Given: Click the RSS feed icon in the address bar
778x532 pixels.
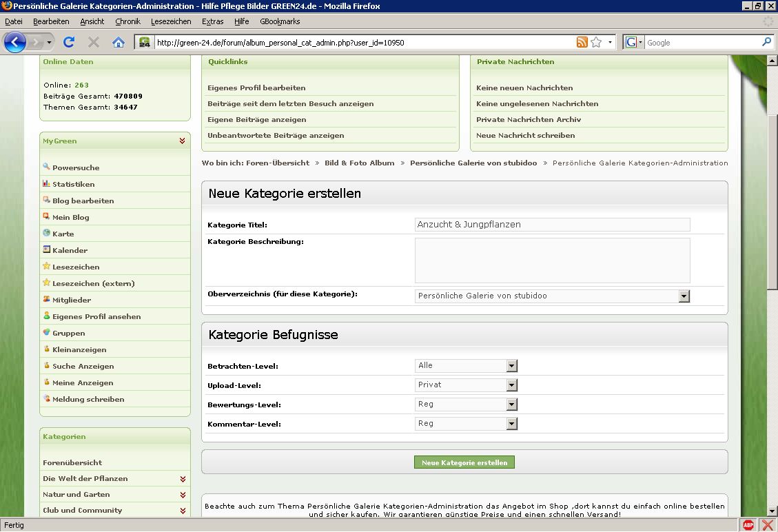Looking at the screenshot, I should tap(582, 43).
